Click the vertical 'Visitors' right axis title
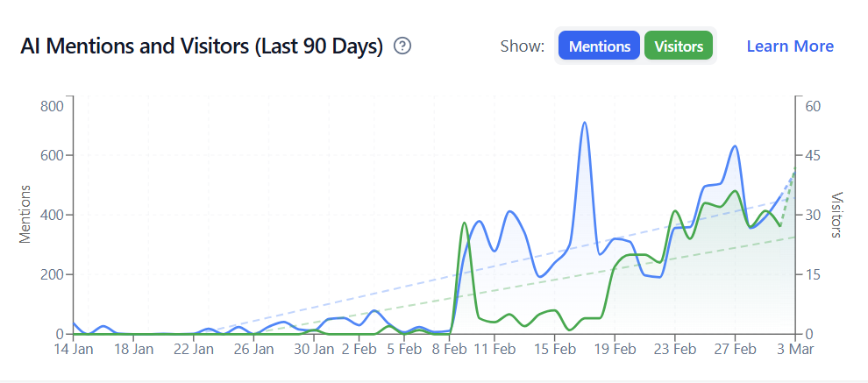The height and width of the screenshot is (383, 868). [836, 215]
